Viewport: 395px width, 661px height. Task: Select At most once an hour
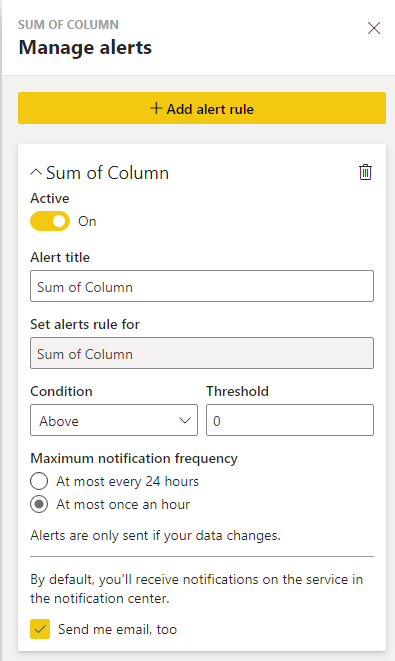(39, 504)
